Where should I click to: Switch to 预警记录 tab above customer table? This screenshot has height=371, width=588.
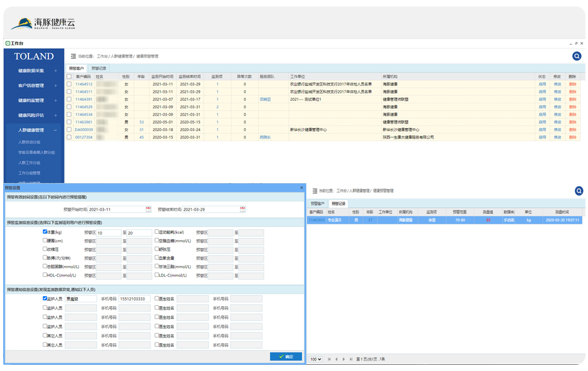pos(99,68)
